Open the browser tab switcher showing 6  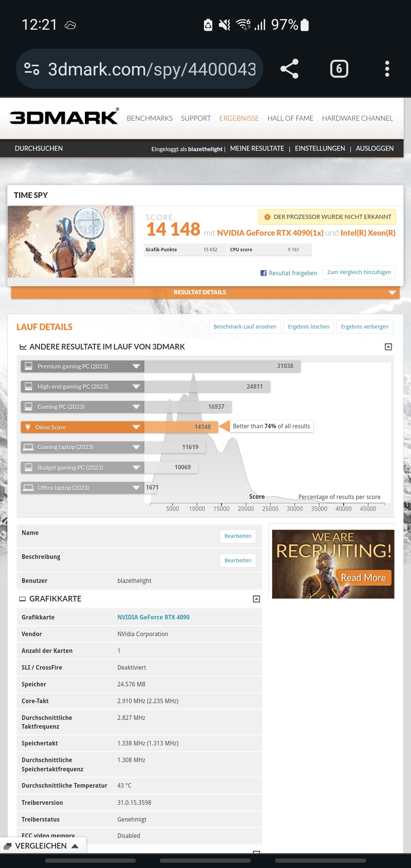[x=339, y=69]
